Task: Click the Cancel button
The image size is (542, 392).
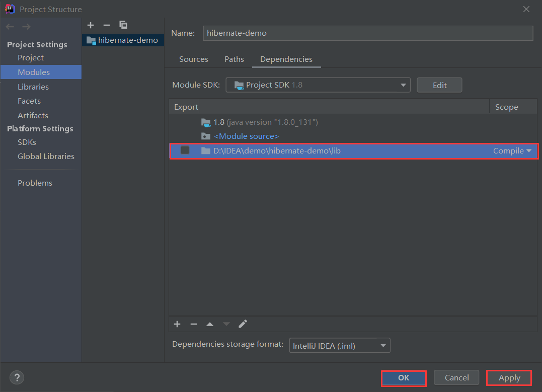Action: point(456,378)
